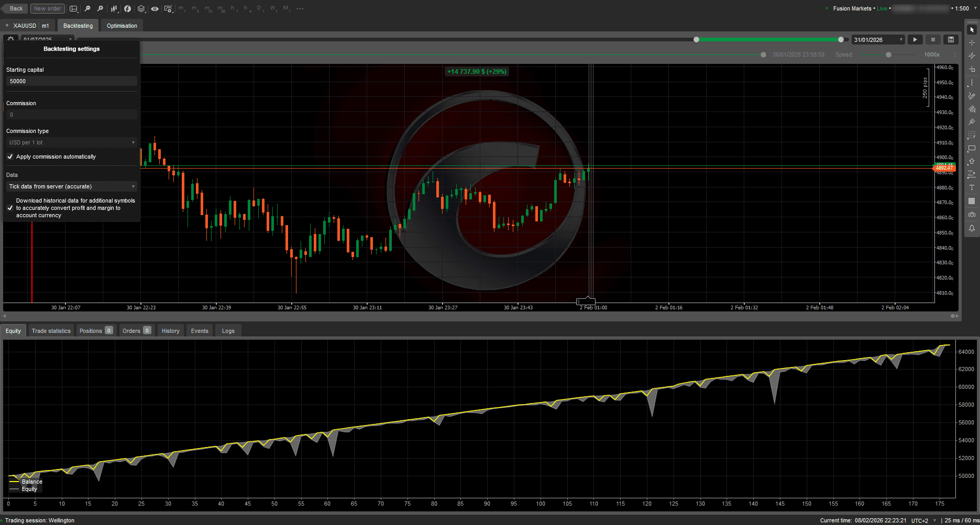Click the indicators (f) icon in the toolbar
This screenshot has width=980, height=525.
point(127,8)
